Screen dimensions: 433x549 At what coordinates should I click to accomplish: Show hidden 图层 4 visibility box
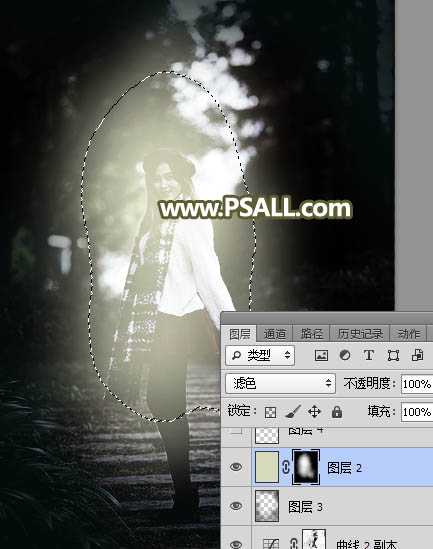(236, 431)
